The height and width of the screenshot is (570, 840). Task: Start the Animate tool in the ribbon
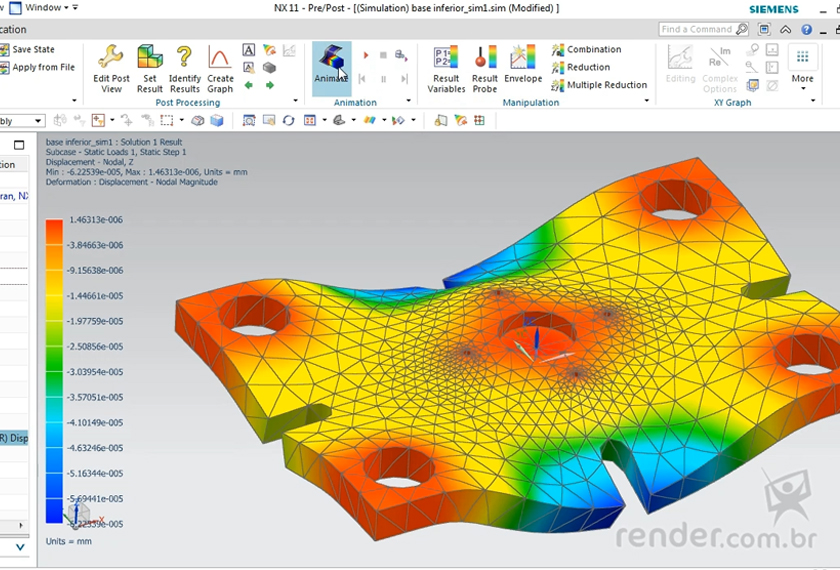coord(331,66)
